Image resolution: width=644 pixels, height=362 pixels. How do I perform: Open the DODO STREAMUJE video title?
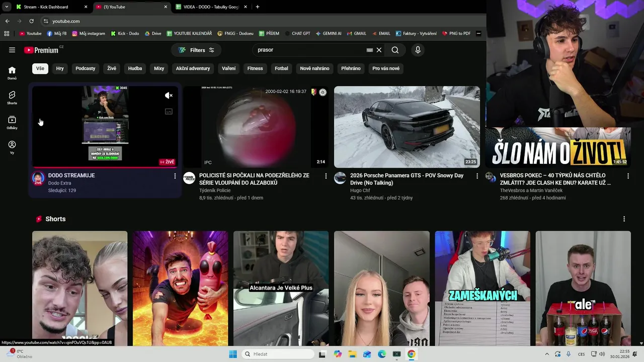[x=71, y=175]
